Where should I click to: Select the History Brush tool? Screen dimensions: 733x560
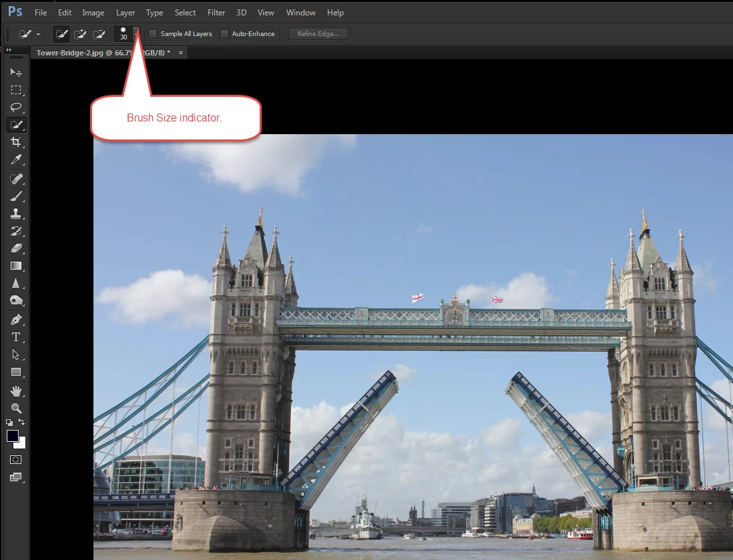[x=16, y=231]
